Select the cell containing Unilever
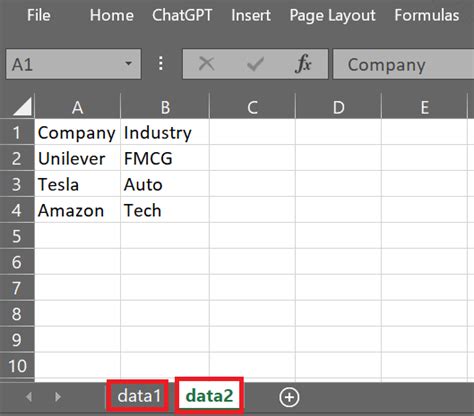Screen dimensions: 474x416 (x=77, y=158)
